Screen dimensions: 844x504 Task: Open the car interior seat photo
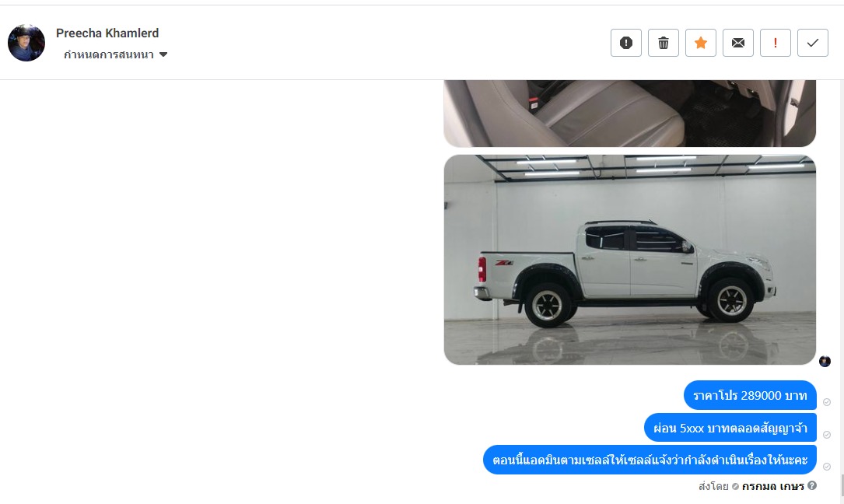630,113
